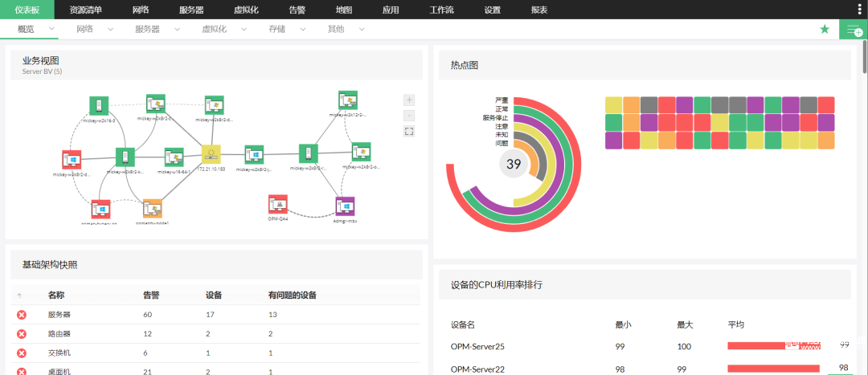Expand the 存储 dropdown arrow
The height and width of the screenshot is (375, 868).
point(303,30)
